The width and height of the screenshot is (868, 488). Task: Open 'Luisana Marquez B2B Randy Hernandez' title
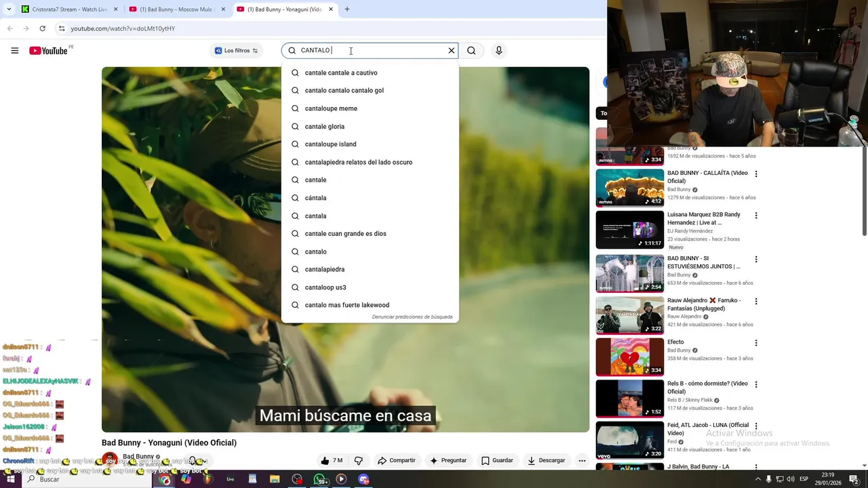click(704, 218)
